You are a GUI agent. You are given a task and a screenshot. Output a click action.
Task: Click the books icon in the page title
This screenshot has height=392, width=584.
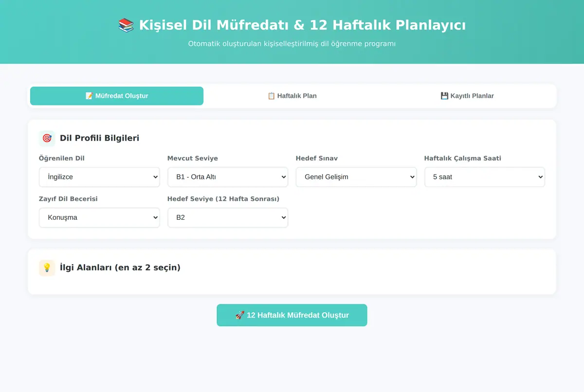[x=126, y=25]
